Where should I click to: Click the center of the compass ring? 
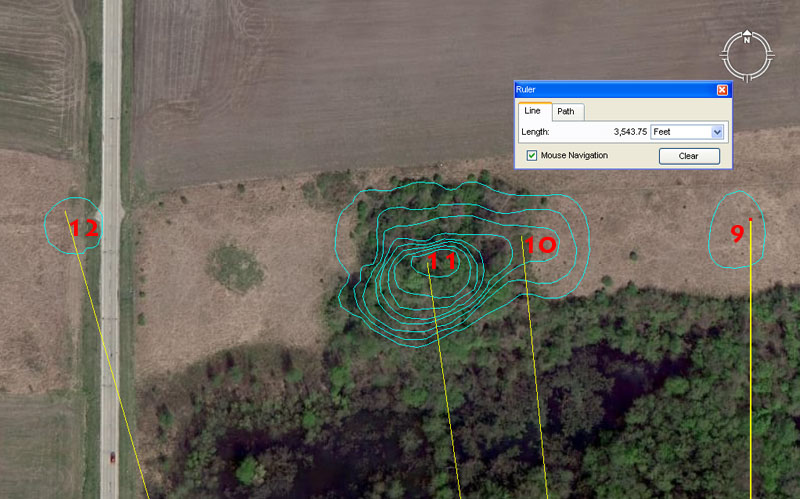747,56
